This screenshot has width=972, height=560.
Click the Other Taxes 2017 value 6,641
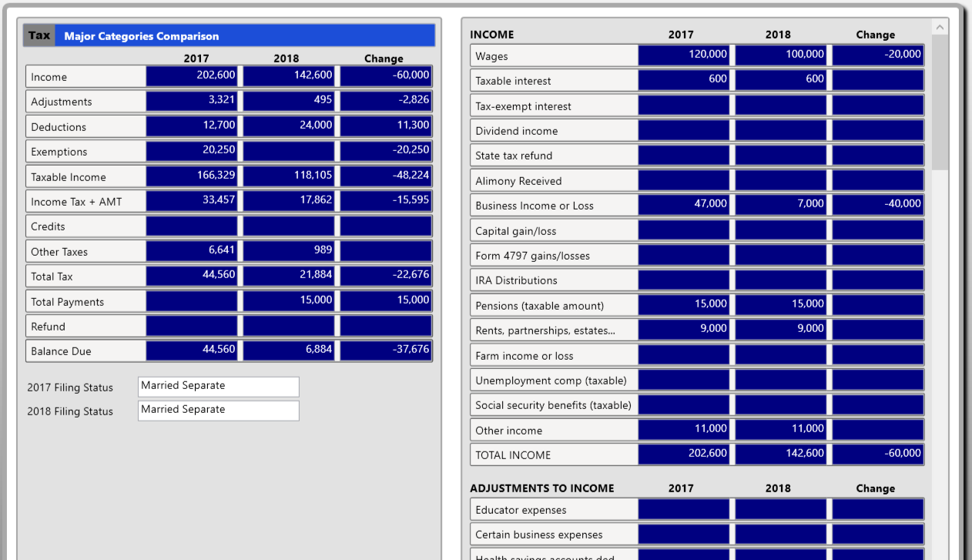click(192, 251)
